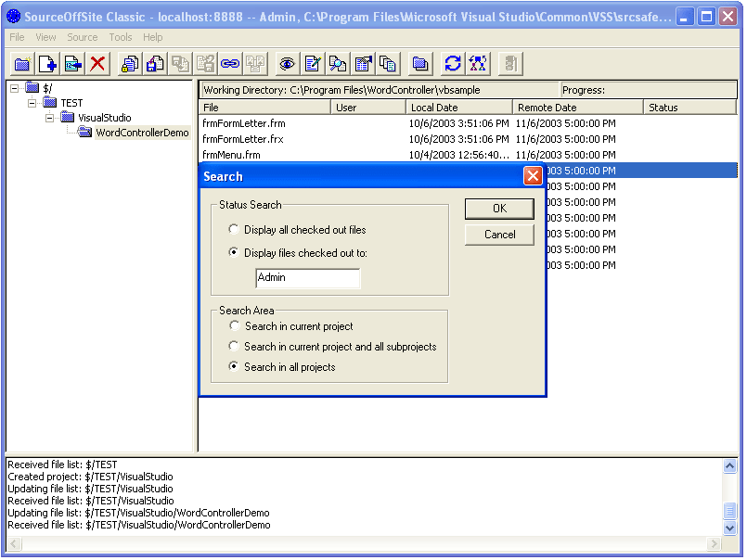Click the username field containing Admin
Viewport: 747px width, 560px height.
coord(308,277)
